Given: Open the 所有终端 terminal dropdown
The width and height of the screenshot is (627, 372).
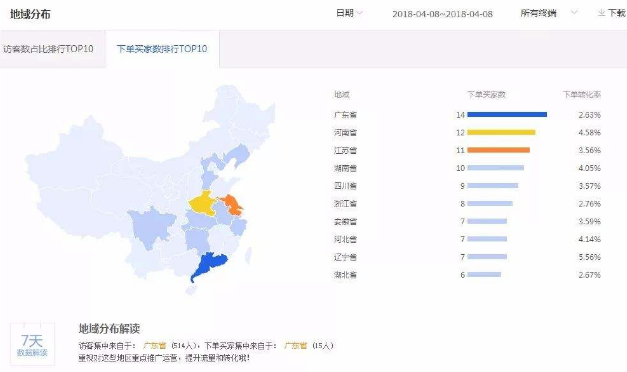Looking at the screenshot, I should tap(548, 13).
